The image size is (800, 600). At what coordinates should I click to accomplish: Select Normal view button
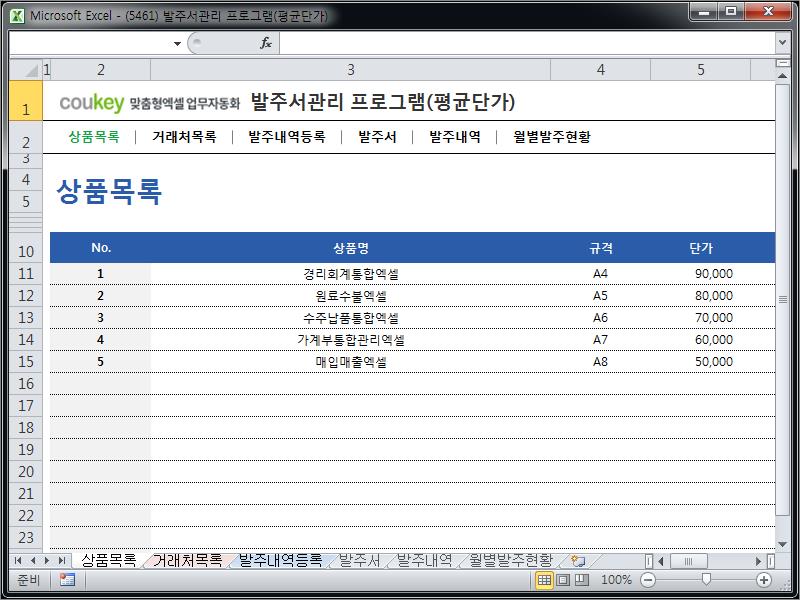544,580
